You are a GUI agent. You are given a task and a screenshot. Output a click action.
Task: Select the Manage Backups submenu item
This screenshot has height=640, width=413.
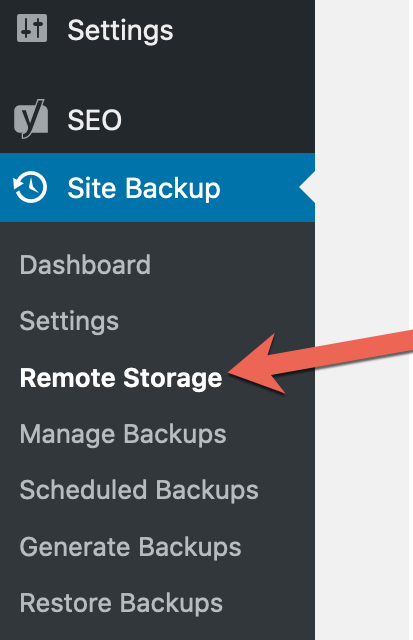(123, 434)
